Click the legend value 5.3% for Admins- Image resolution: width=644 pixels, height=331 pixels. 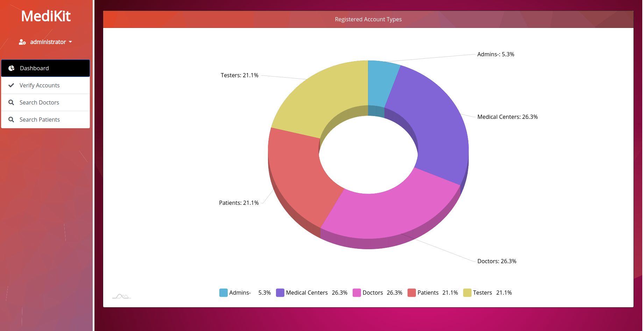click(x=264, y=293)
